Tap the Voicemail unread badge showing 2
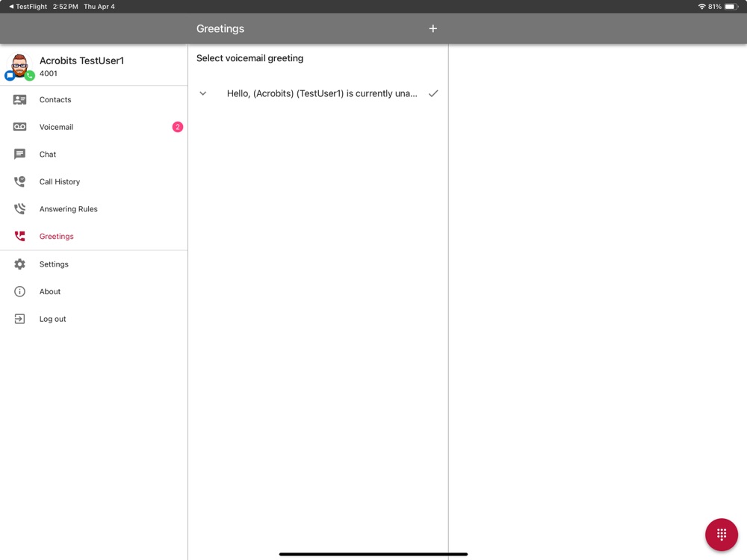This screenshot has height=560, width=747. pos(177,127)
